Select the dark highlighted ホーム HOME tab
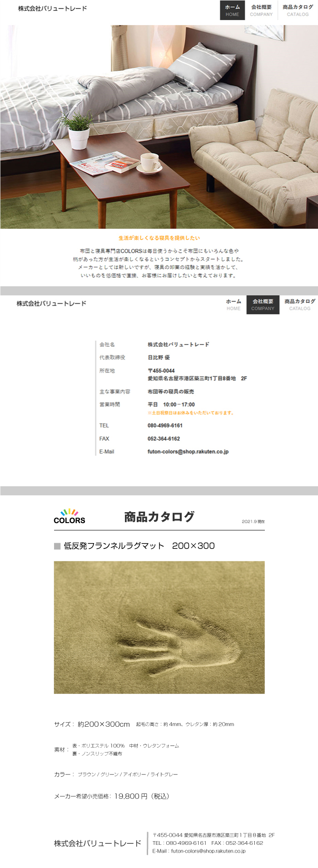The height and width of the screenshot is (868, 318). (232, 10)
